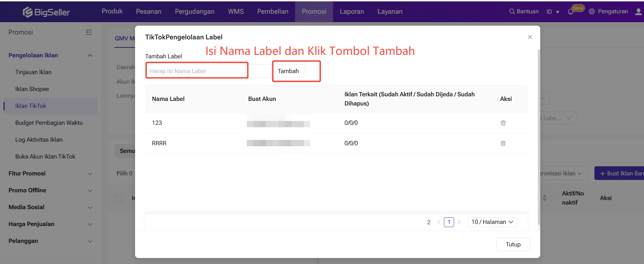Click the Nama Label input field
This screenshot has width=644, height=264.
click(x=197, y=71)
